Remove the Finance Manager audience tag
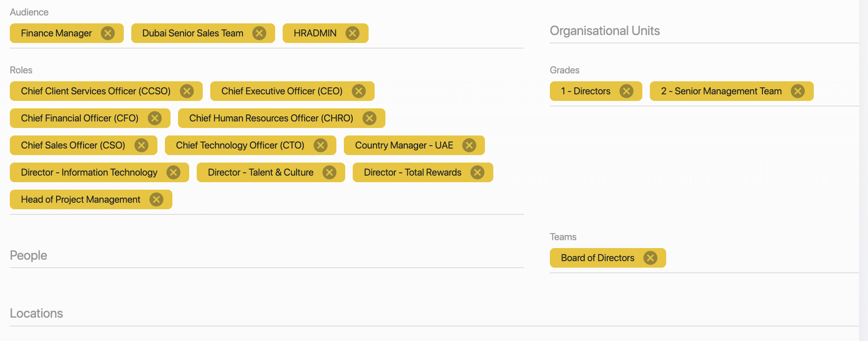This screenshot has height=341, width=868. (108, 33)
